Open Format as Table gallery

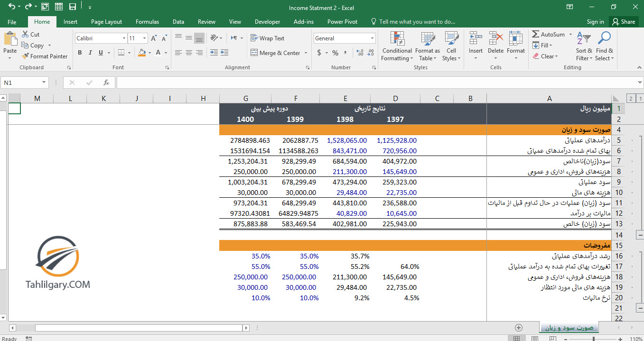coord(428,46)
